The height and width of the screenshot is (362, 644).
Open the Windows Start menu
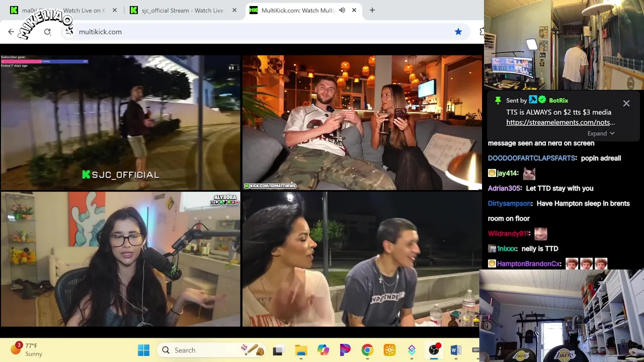(143, 350)
